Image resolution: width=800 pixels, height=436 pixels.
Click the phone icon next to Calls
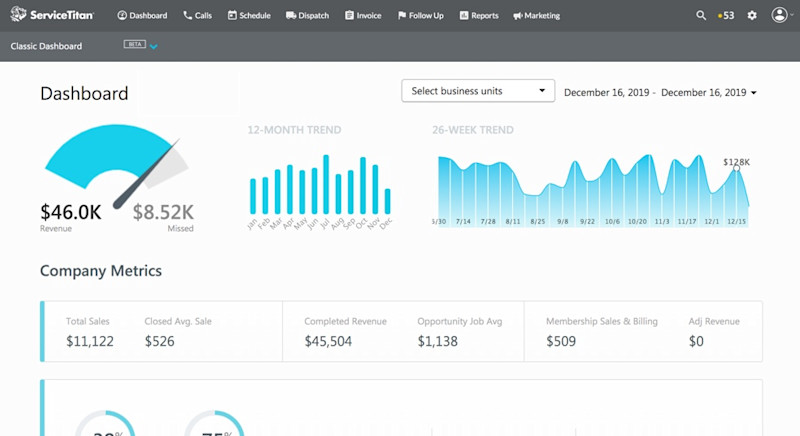(187, 15)
